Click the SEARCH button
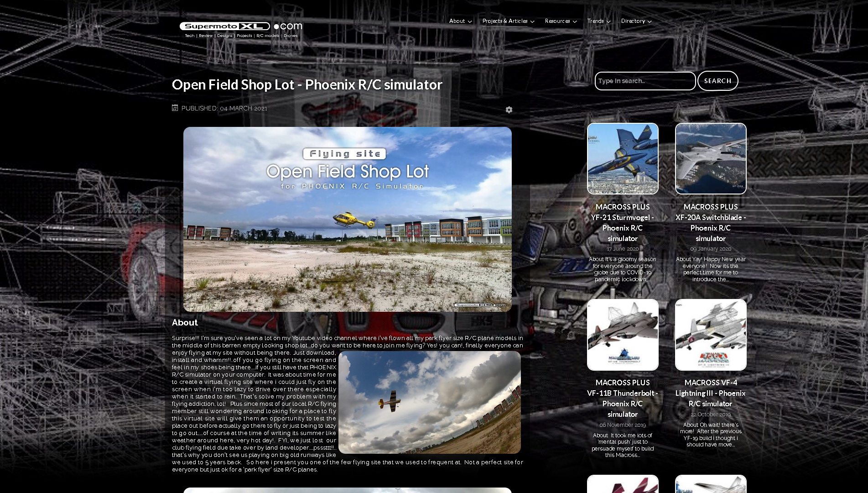This screenshot has height=493, width=868. pos(717,81)
